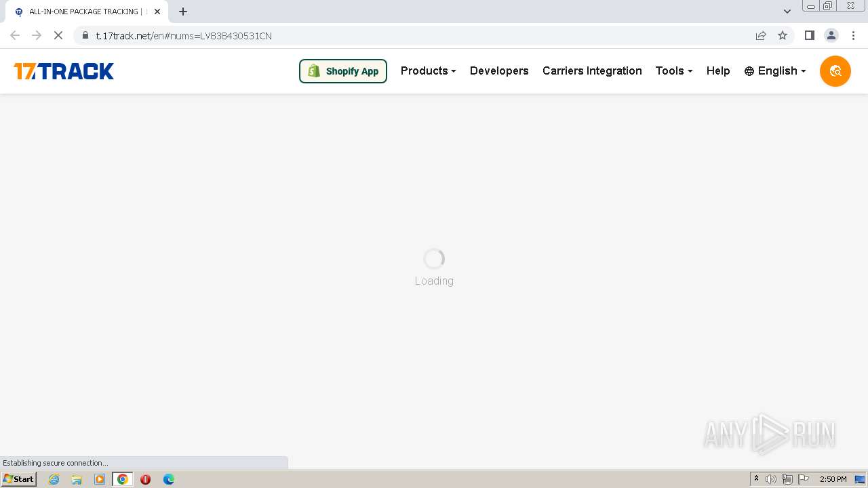Show hidden system tray icons
Screen dimensions: 868x488
coord(756,479)
